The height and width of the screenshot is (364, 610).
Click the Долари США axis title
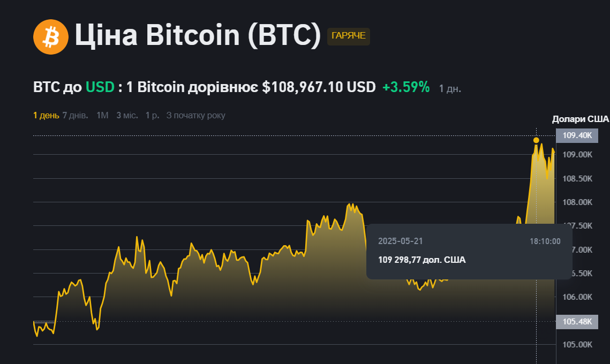[x=581, y=119]
